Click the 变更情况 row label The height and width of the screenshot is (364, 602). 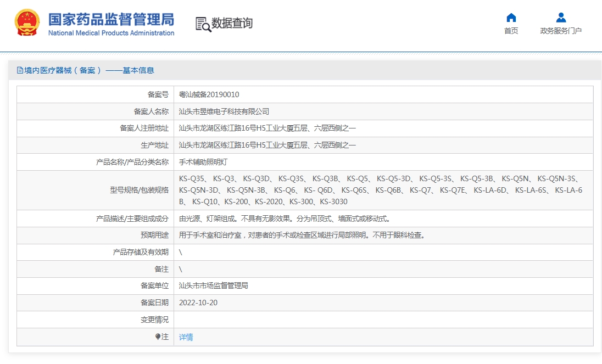click(154, 320)
